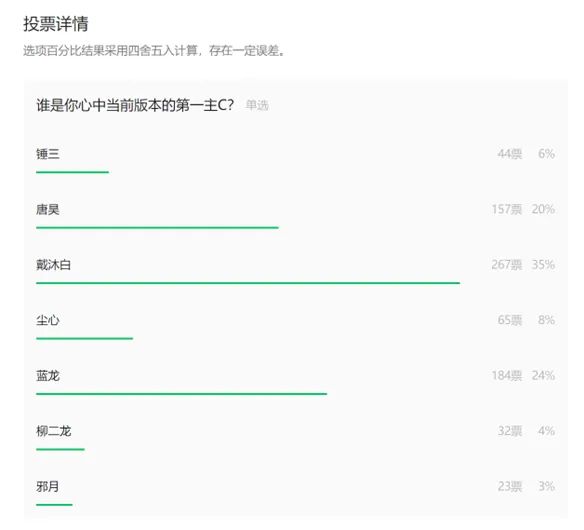Click the 锤三 green progress bar

[72, 172]
